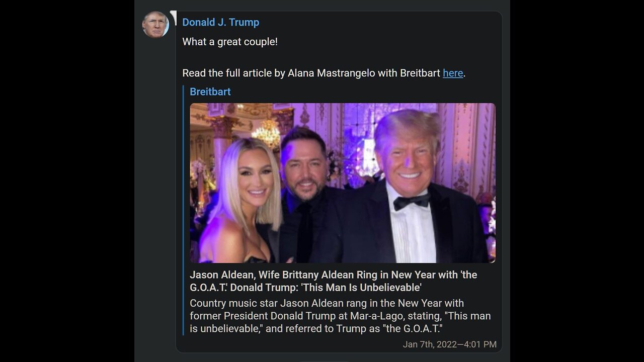The height and width of the screenshot is (362, 644).
Task: Click the 'here' hyperlink in the post
Action: (x=452, y=73)
